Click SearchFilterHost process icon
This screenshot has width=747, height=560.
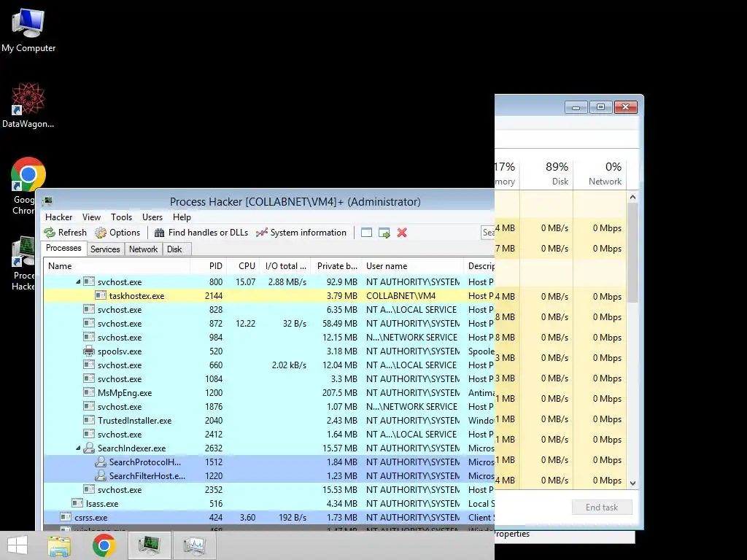pyautogui.click(x=100, y=475)
